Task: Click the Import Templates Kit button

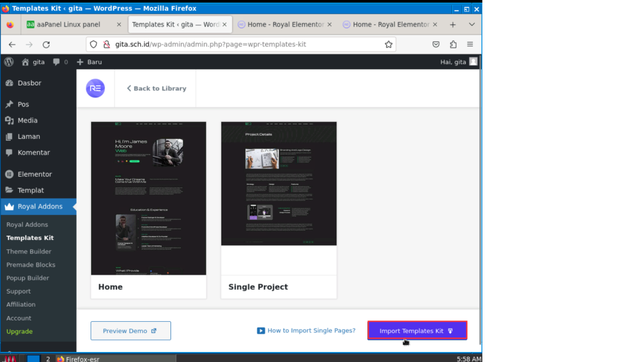Action: click(x=417, y=331)
